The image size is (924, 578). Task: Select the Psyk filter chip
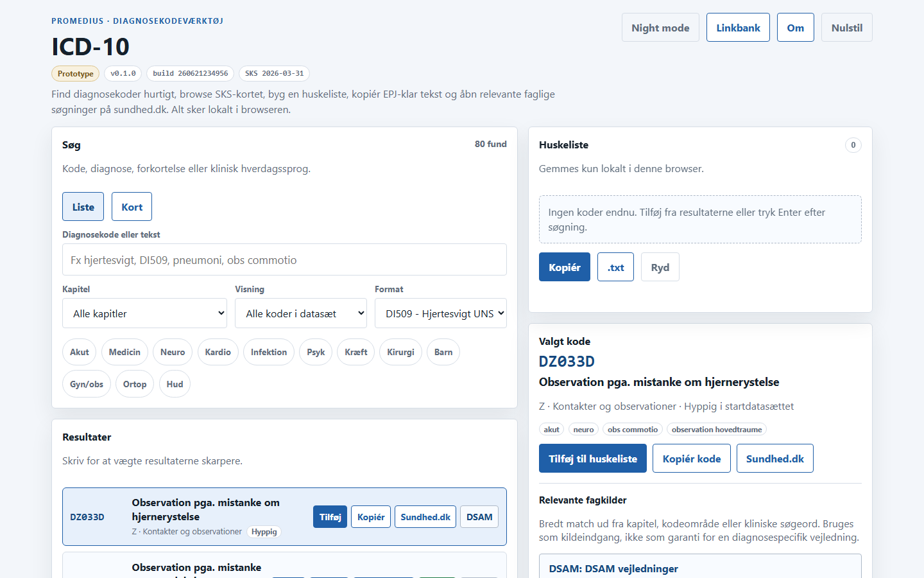316,352
